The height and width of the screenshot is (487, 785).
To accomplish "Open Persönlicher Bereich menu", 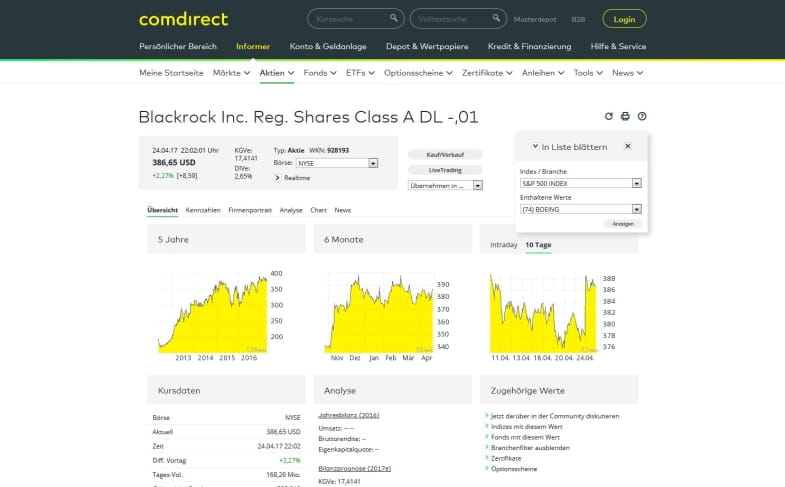I will [x=178, y=46].
